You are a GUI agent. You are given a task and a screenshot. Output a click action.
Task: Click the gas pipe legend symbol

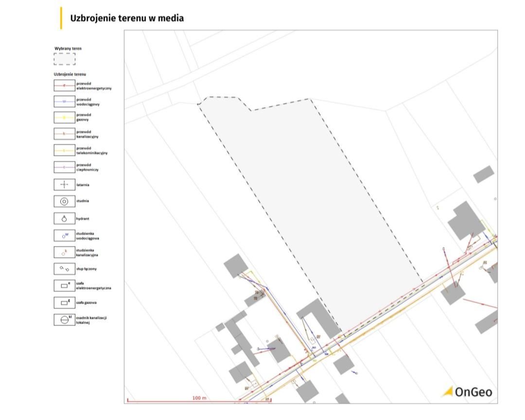tap(64, 118)
